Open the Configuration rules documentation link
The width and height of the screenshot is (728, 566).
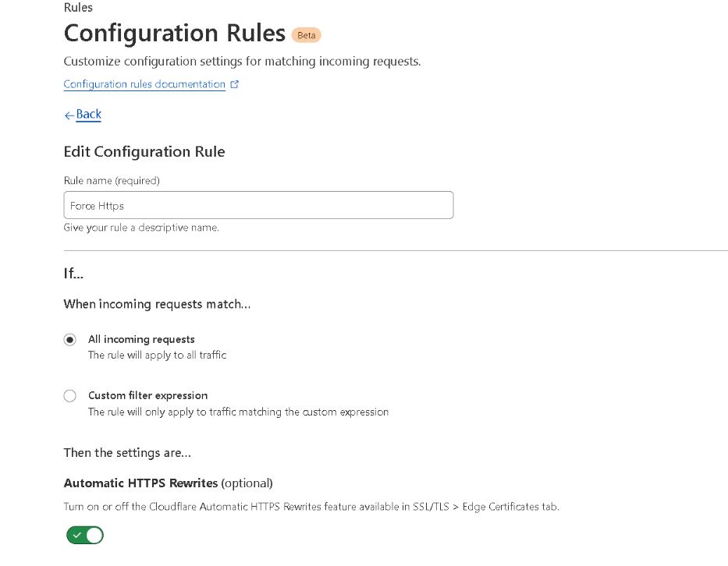point(144,84)
